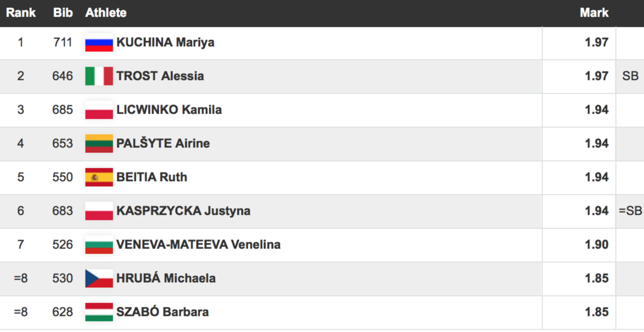Click the Italian flag beside TROST Alessia
644x332 pixels.
99,76
